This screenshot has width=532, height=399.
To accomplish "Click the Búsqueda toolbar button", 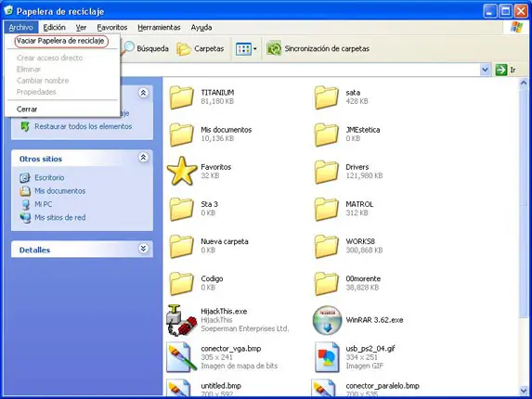I will tap(146, 48).
